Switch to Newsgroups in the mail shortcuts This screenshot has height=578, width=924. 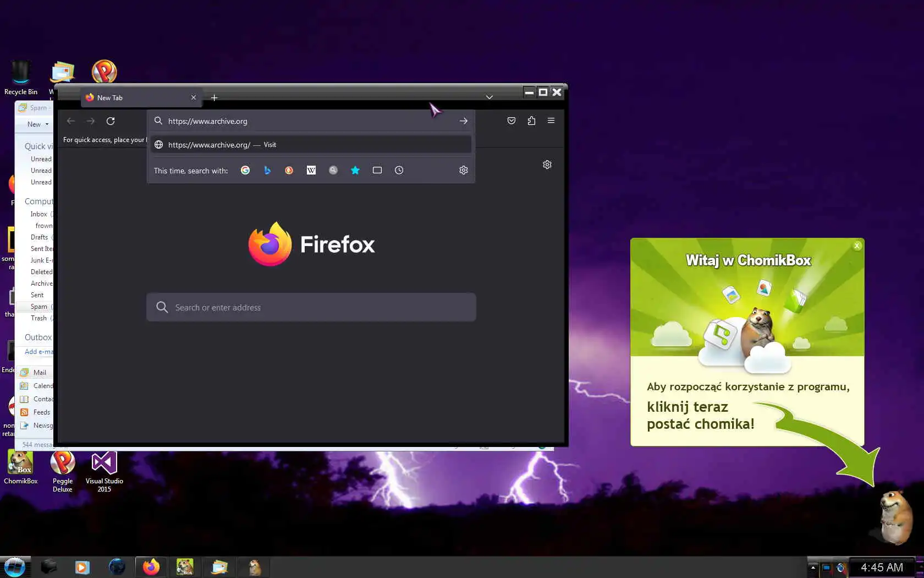pos(36,426)
